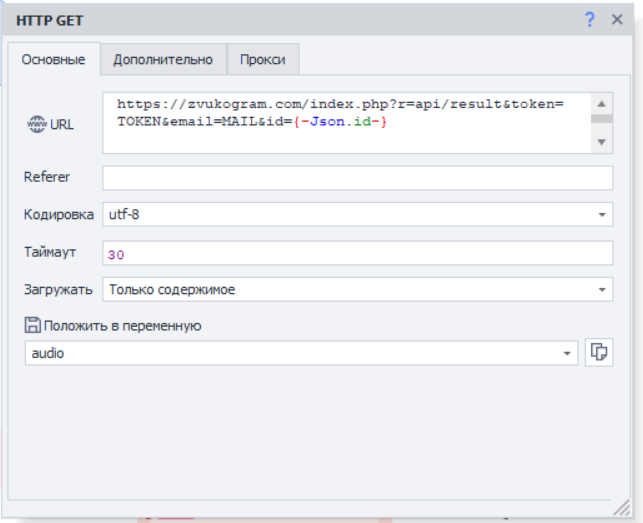Click the URL box scroll down arrow
This screenshot has width=643, height=523.
click(601, 143)
